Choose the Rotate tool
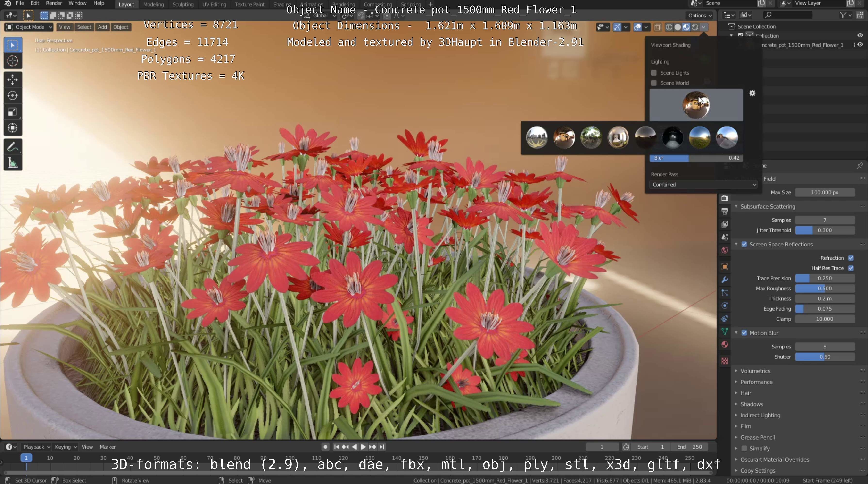 click(13, 96)
